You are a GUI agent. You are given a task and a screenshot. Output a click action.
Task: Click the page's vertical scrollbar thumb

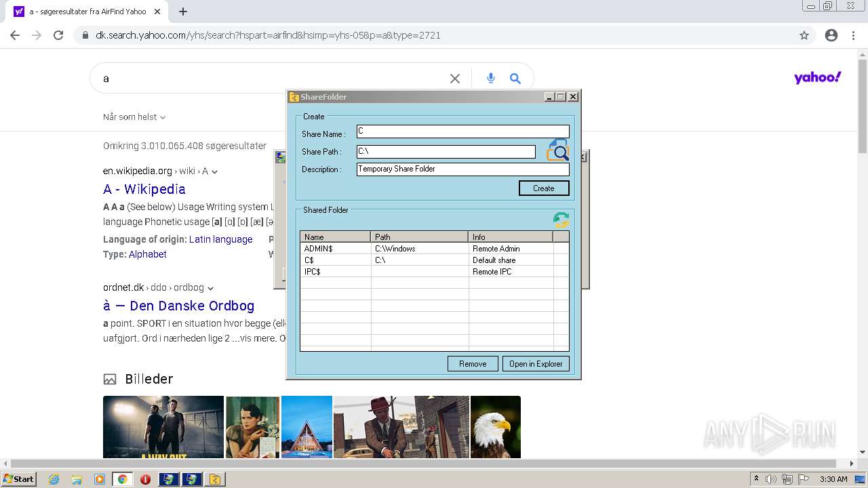point(863,106)
